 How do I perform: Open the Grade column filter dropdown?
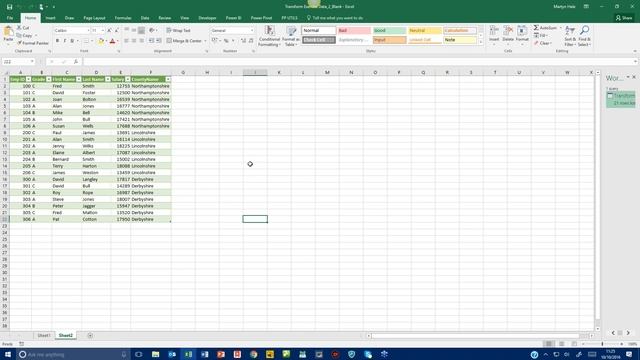click(49, 79)
